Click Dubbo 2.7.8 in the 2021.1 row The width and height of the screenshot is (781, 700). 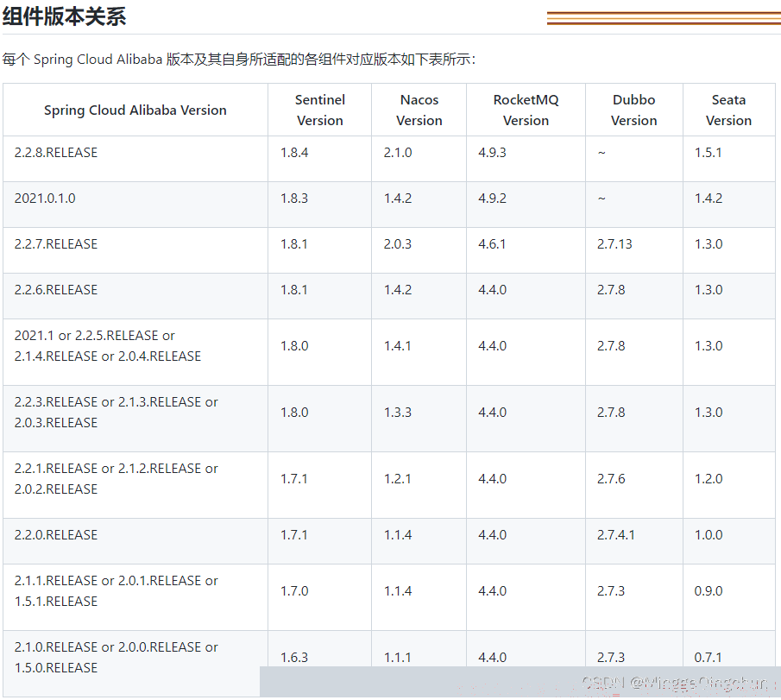(x=611, y=346)
